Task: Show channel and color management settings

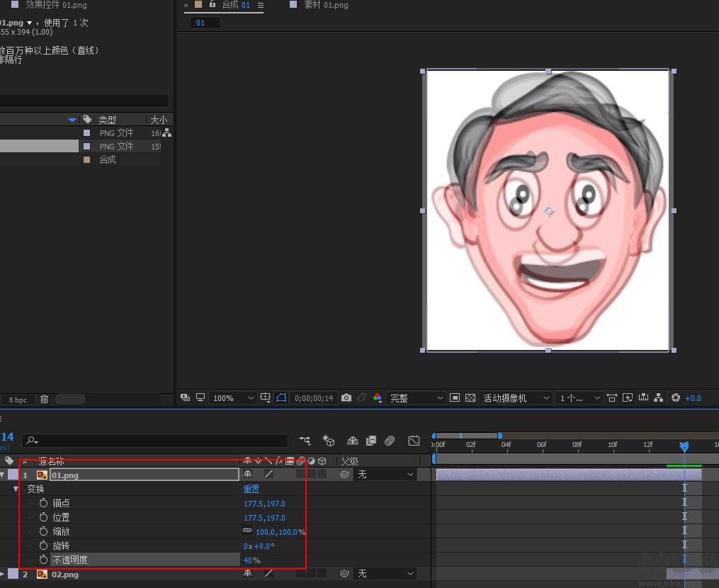Action: pyautogui.click(x=378, y=397)
